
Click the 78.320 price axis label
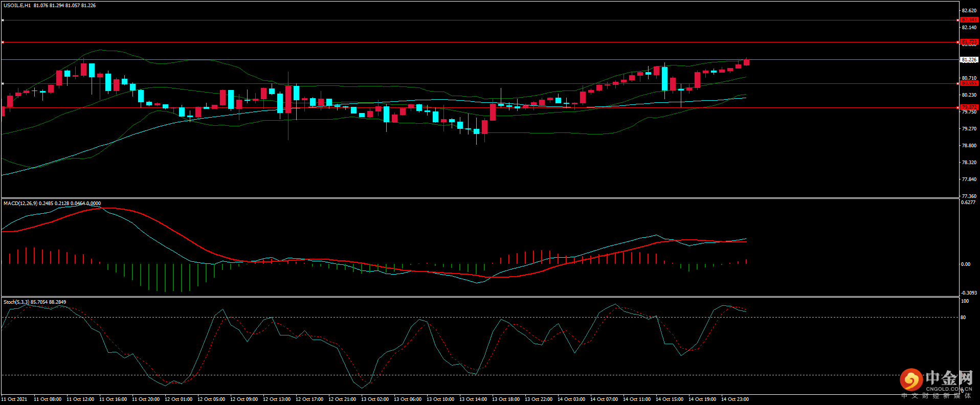tap(969, 163)
